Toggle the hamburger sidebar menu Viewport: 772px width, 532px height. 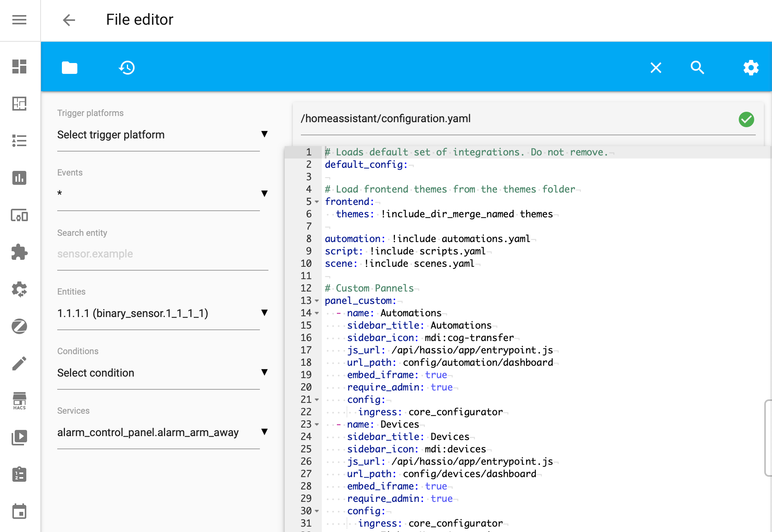tap(19, 20)
